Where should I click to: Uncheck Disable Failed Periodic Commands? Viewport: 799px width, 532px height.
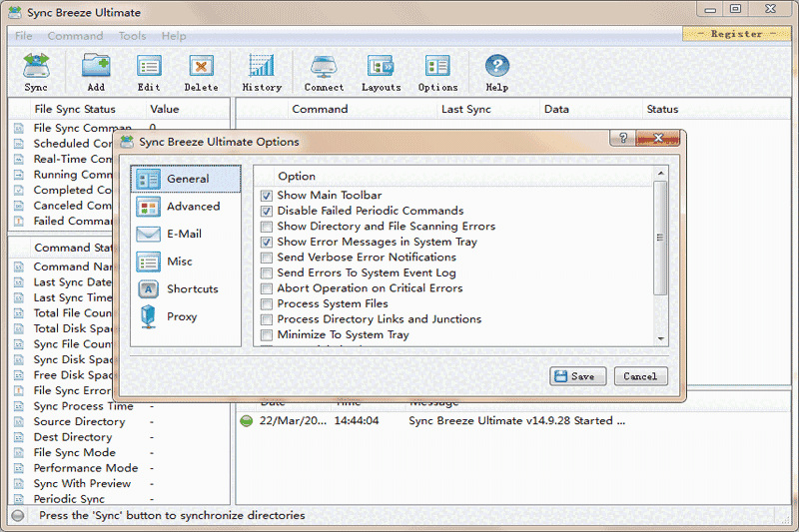[x=267, y=211]
